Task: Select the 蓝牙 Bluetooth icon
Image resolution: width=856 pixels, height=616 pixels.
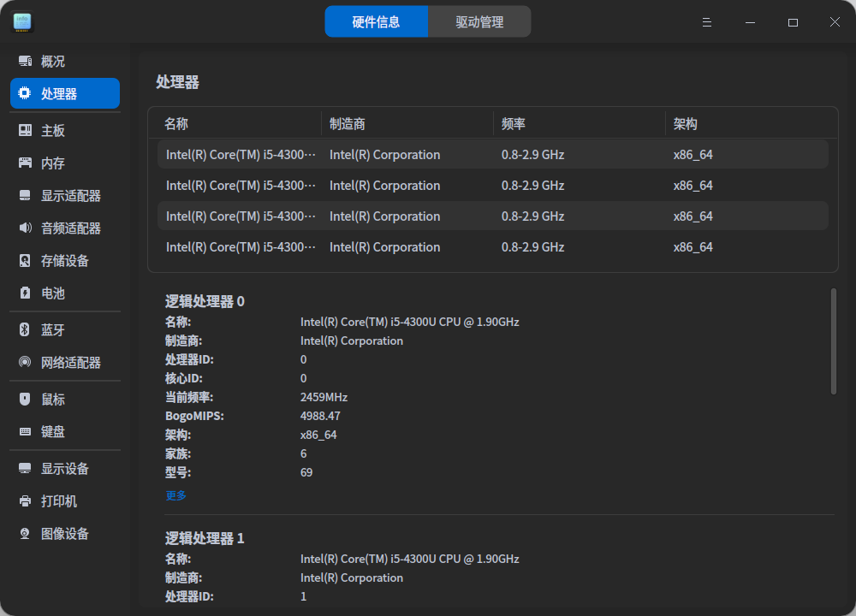Action: coord(25,330)
